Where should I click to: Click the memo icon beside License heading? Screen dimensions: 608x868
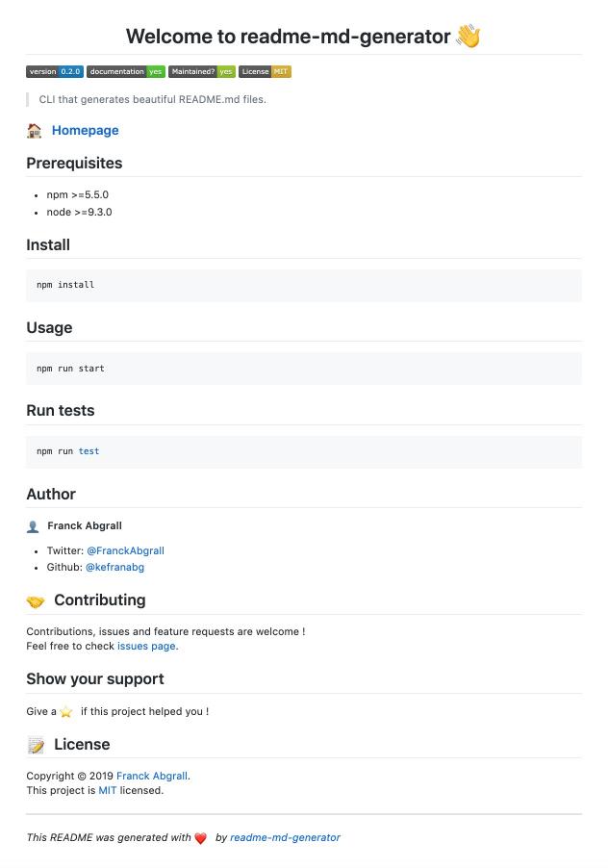tap(36, 745)
